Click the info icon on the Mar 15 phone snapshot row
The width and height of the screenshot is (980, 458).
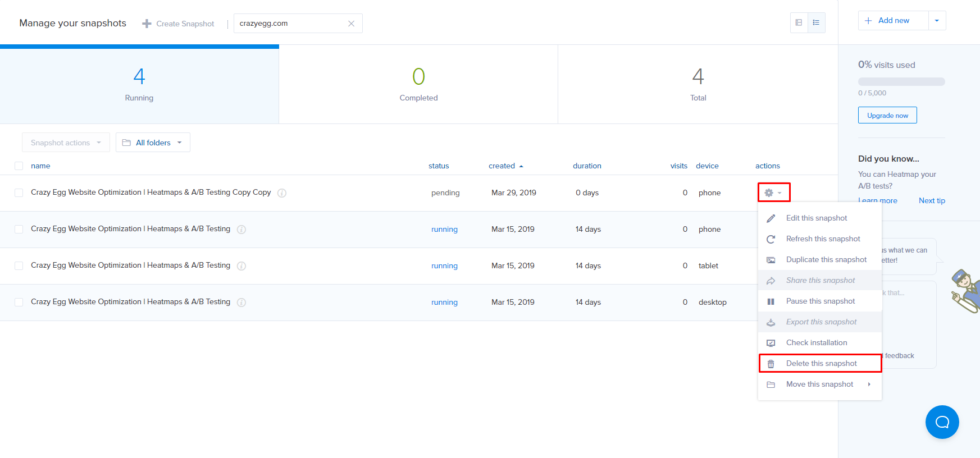pyautogui.click(x=241, y=230)
